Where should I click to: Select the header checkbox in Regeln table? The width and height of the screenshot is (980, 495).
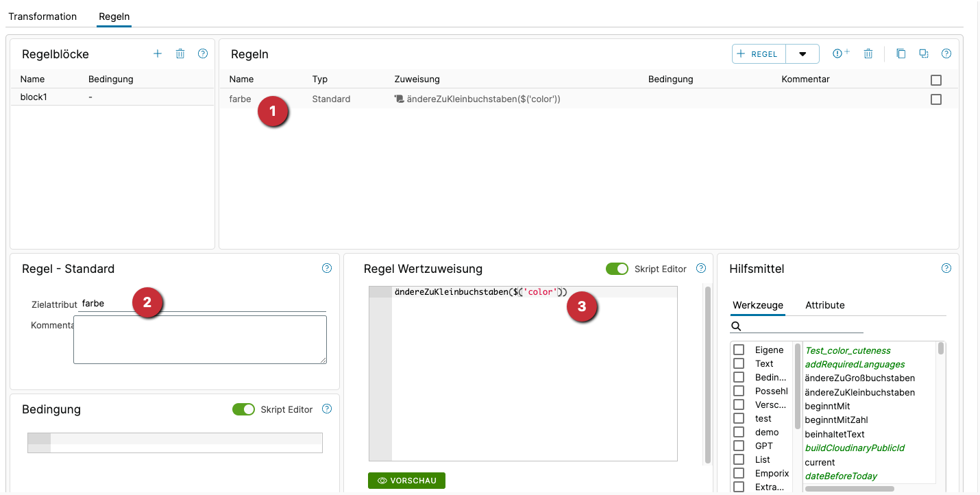coord(936,80)
